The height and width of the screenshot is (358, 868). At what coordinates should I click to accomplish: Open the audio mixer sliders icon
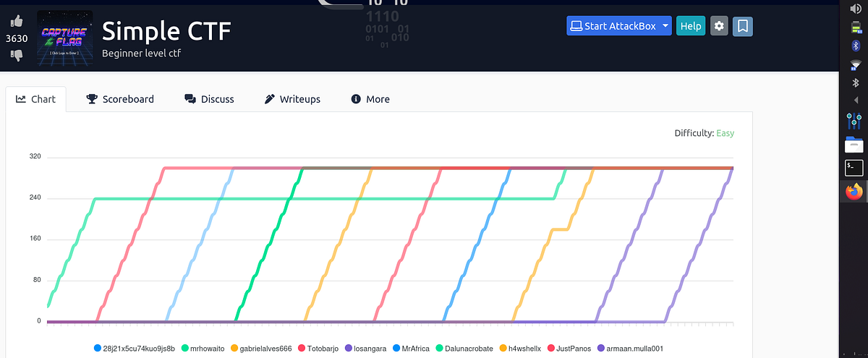tap(854, 121)
